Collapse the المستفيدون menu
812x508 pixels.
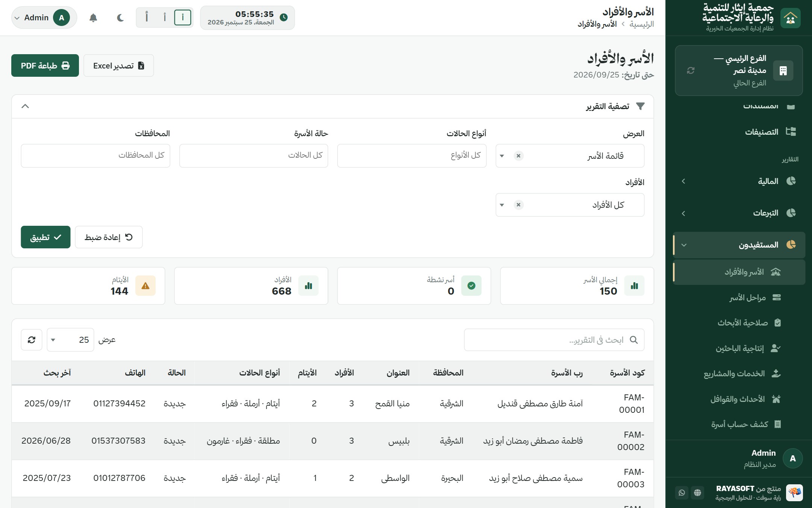[x=739, y=245]
